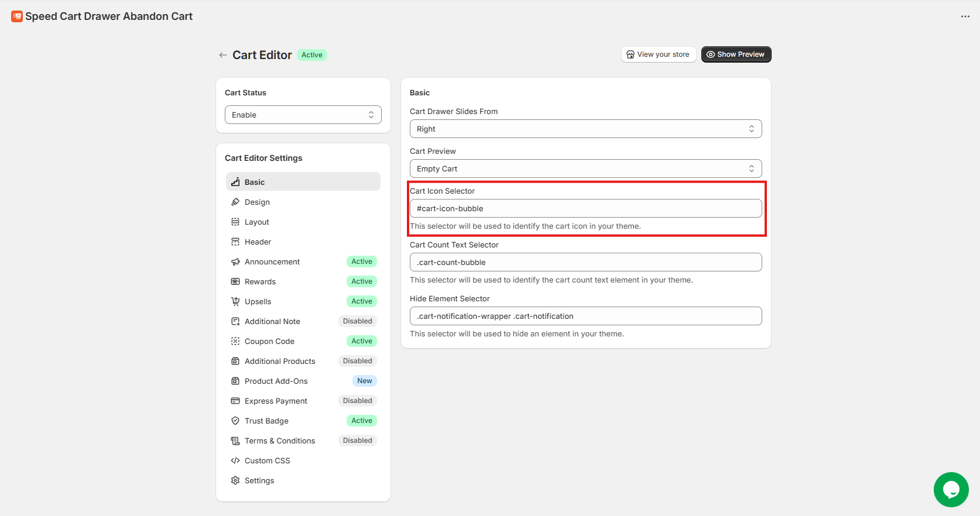Viewport: 980px width, 516px height.
Task: Click the Trust Badge shield icon
Action: (235, 421)
